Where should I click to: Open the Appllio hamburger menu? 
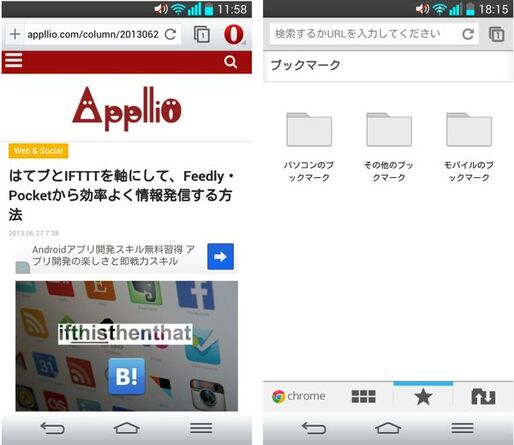pos(14,61)
